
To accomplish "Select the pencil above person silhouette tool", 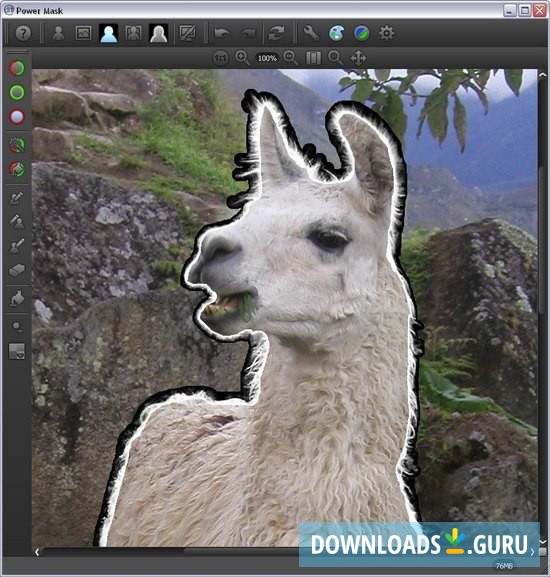I will coord(17,222).
